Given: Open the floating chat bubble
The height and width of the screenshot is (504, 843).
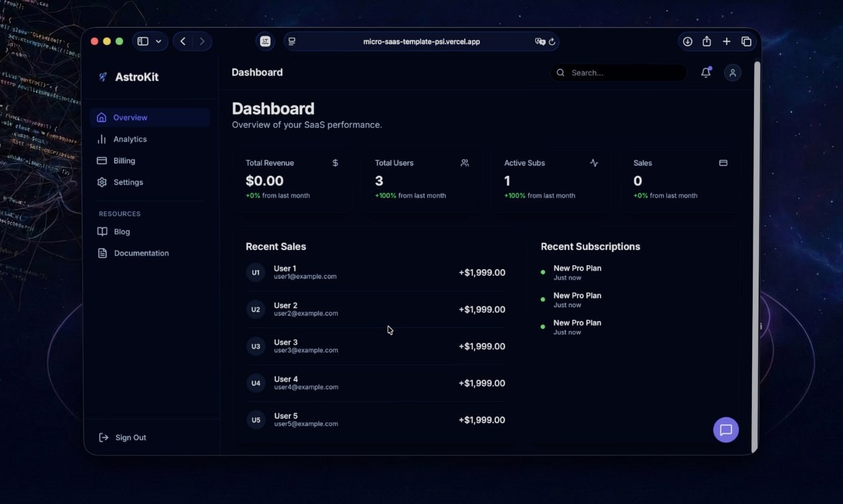Looking at the screenshot, I should click(726, 430).
